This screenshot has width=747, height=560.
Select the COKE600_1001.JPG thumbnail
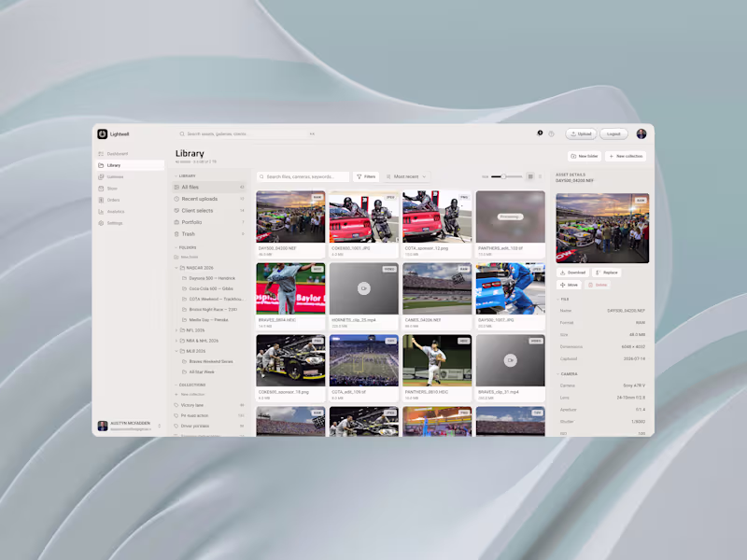pyautogui.click(x=364, y=217)
